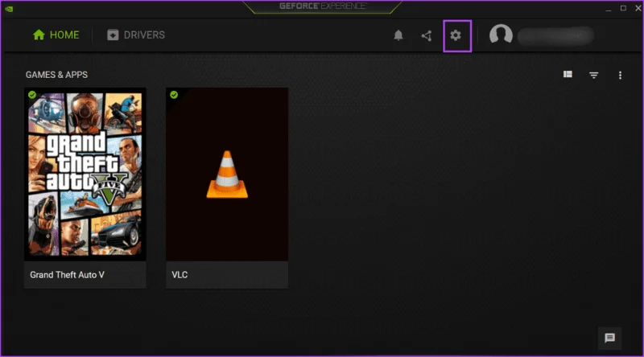Switch to the DRIVERS tab
The height and width of the screenshot is (357, 644).
(x=136, y=35)
